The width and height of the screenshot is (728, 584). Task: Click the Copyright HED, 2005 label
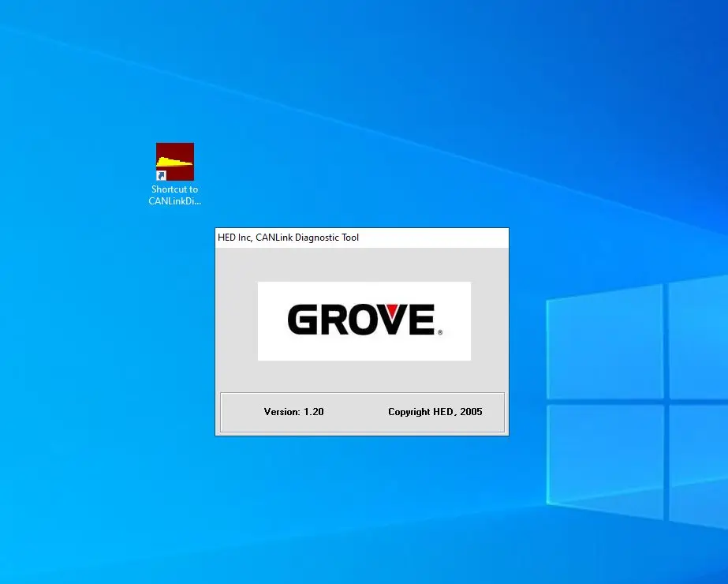[x=436, y=412]
